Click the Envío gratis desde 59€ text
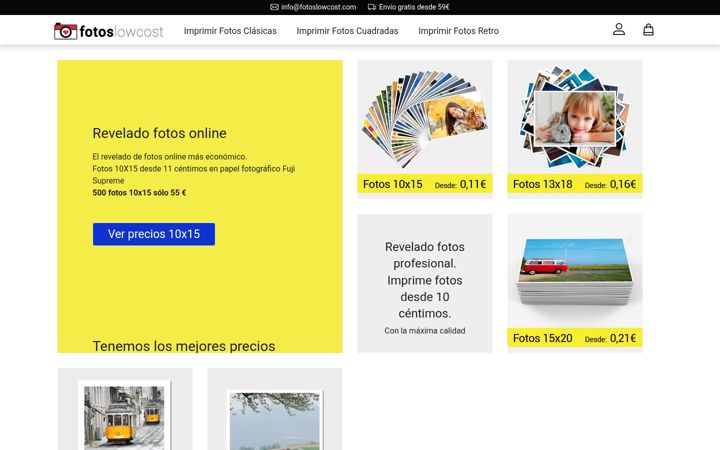Screen dimensions: 720x450 point(414,7)
